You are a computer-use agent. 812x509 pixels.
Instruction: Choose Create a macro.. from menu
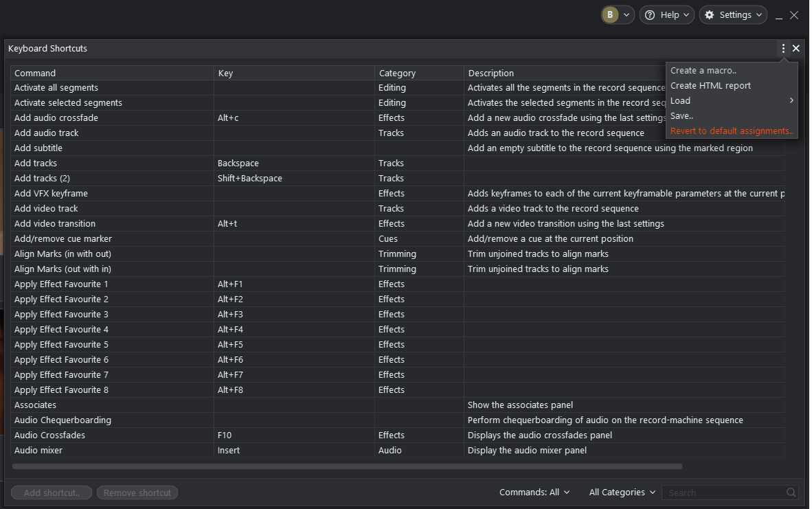coord(703,71)
